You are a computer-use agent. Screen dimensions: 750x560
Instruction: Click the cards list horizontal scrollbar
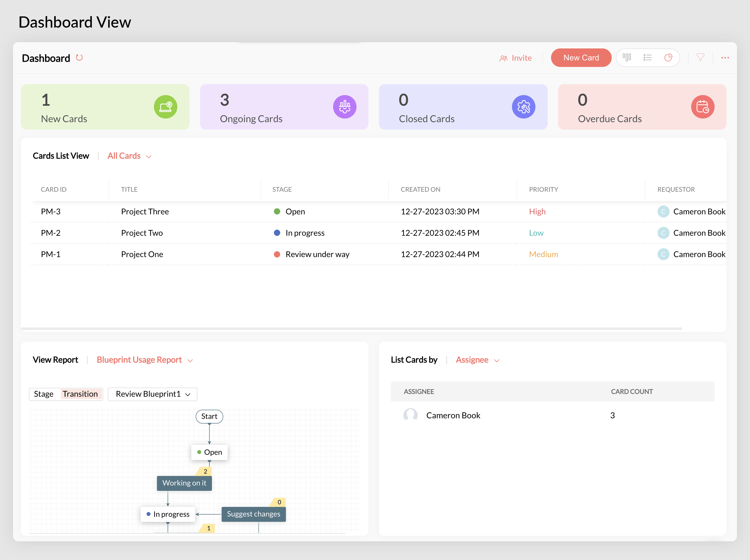351,328
